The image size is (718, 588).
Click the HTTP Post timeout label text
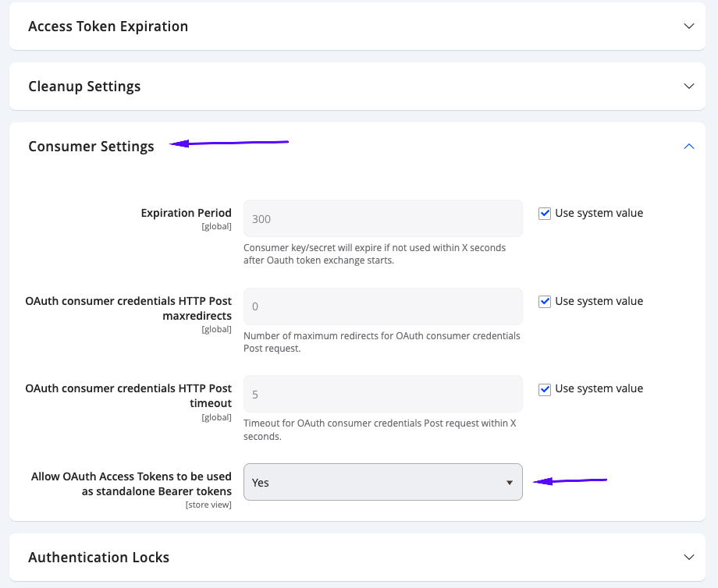tap(129, 395)
